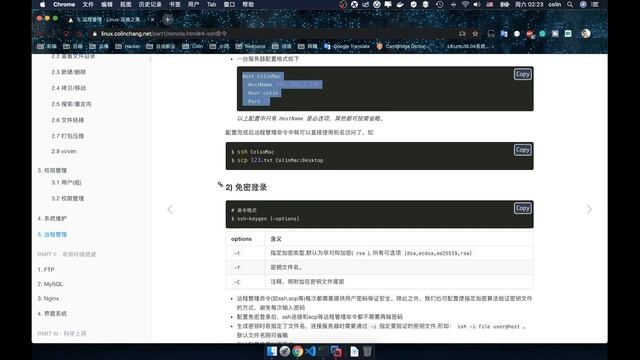Open sidebar item 2.3 新建/删除
This screenshot has width=640, height=360.
pos(69,72)
